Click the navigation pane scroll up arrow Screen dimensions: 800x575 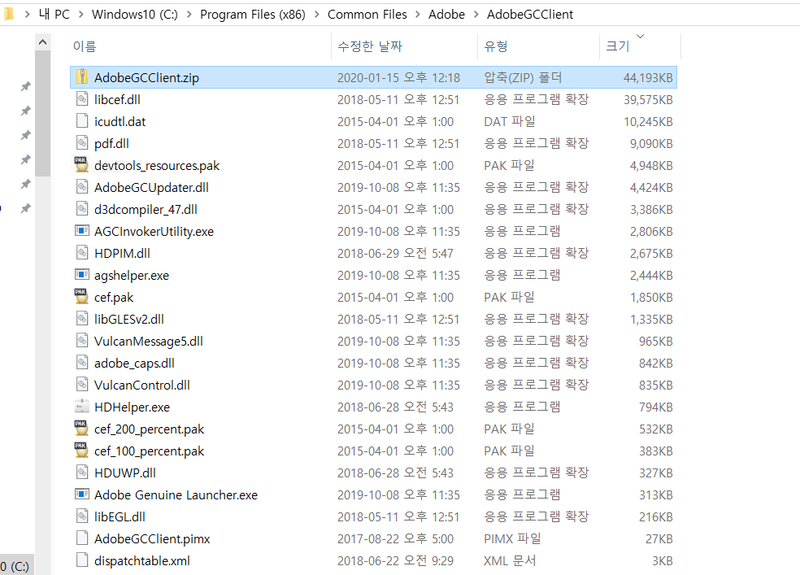coord(43,42)
